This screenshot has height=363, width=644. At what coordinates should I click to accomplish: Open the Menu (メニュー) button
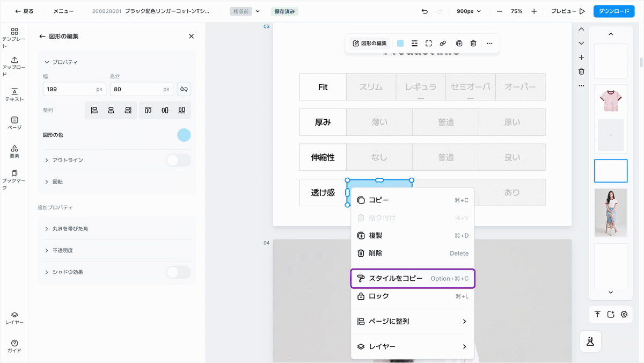pyautogui.click(x=63, y=11)
